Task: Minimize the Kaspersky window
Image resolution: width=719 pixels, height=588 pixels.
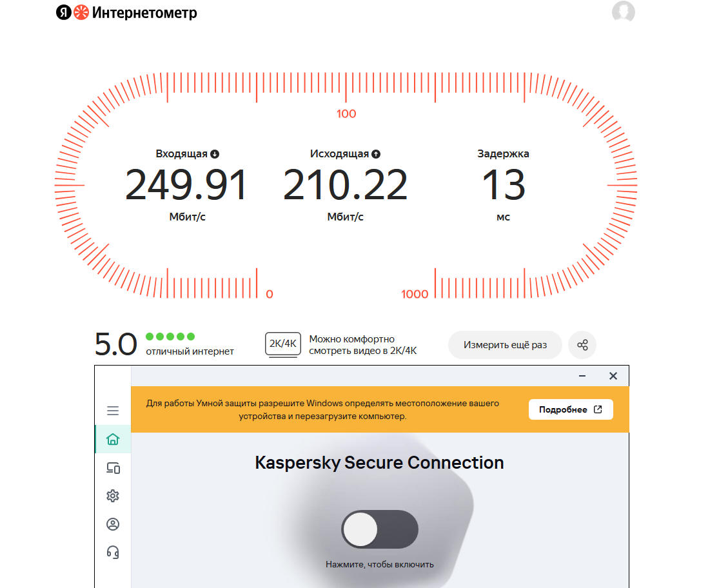Action: pyautogui.click(x=582, y=376)
